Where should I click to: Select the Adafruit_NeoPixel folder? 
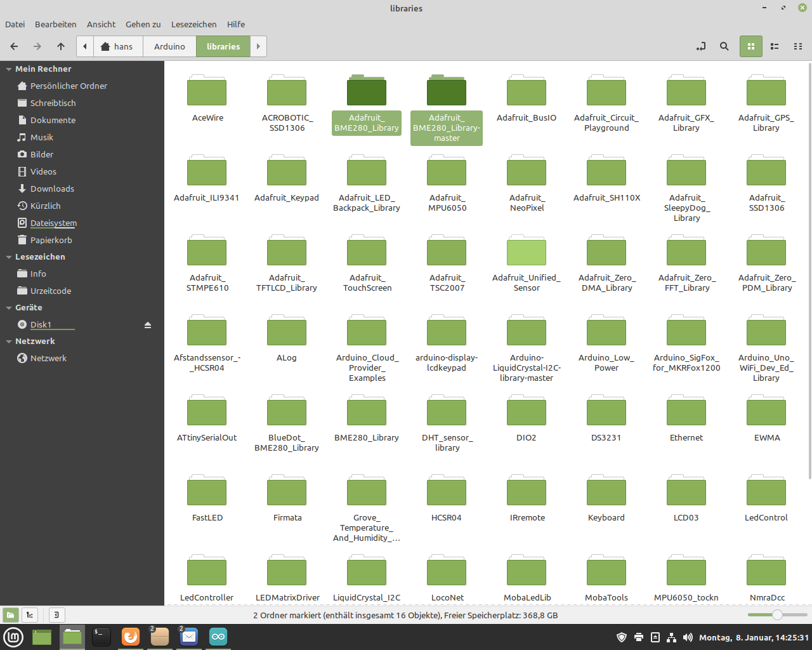click(527, 183)
